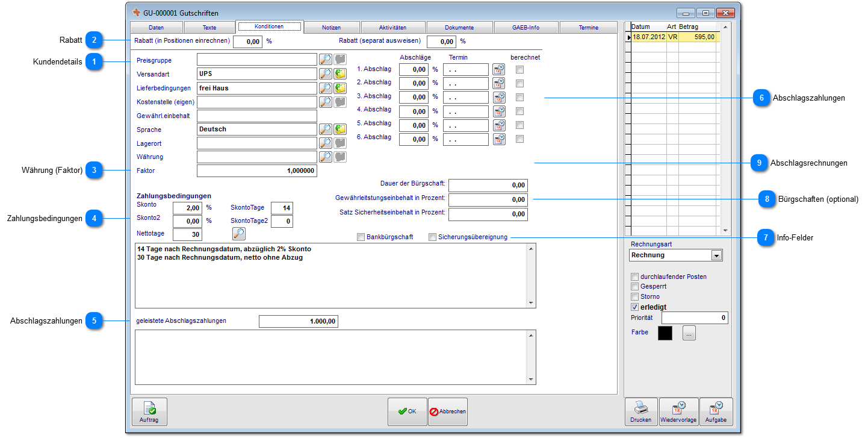Select the Nettotage field
The width and height of the screenshot is (868, 438).
pyautogui.click(x=188, y=234)
